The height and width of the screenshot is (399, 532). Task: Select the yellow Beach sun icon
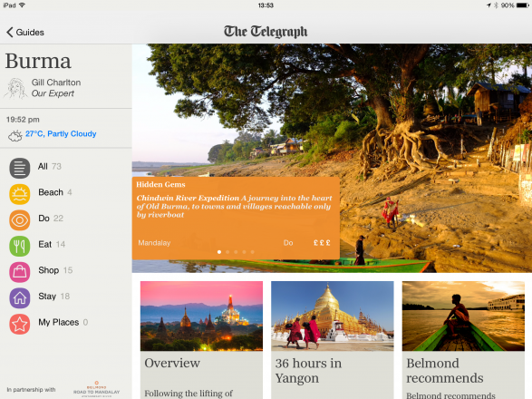pyautogui.click(x=20, y=194)
